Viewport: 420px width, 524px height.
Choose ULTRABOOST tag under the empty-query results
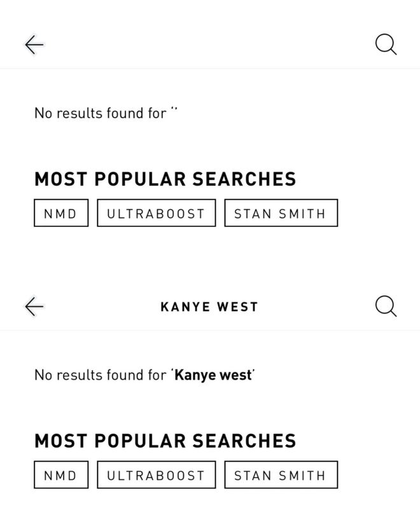click(156, 214)
